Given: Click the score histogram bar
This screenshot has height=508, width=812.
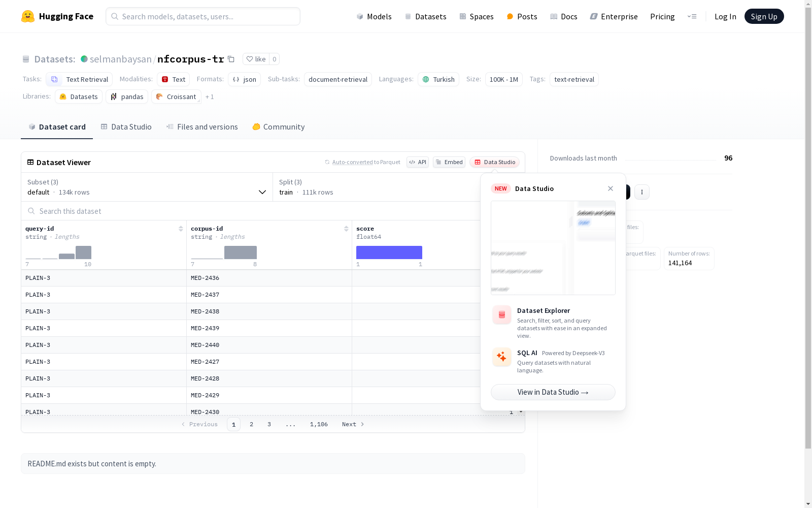Looking at the screenshot, I should pos(389,252).
